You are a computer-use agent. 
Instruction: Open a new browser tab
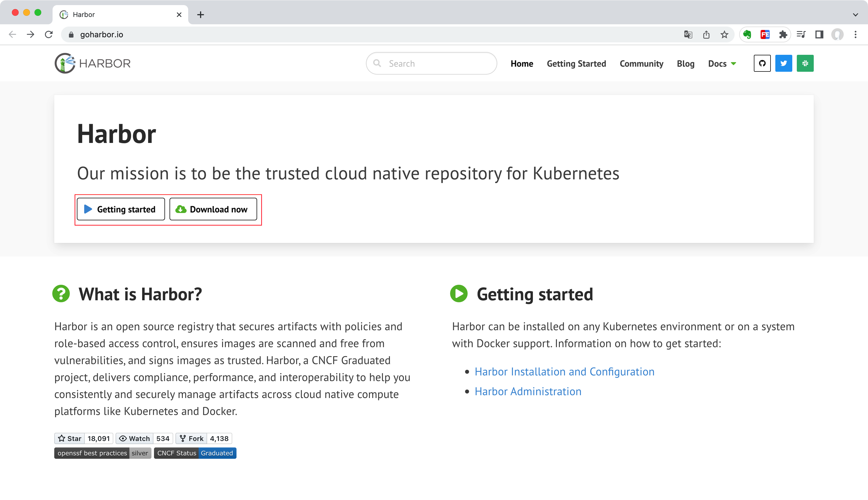(x=201, y=15)
